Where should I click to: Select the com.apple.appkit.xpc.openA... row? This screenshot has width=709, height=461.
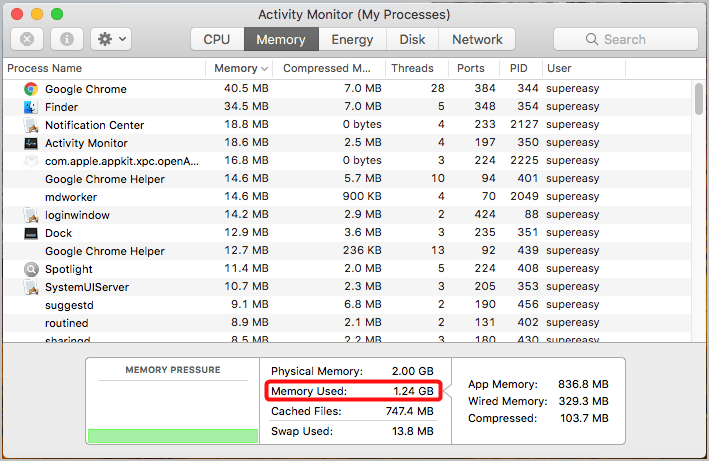pyautogui.click(x=347, y=161)
